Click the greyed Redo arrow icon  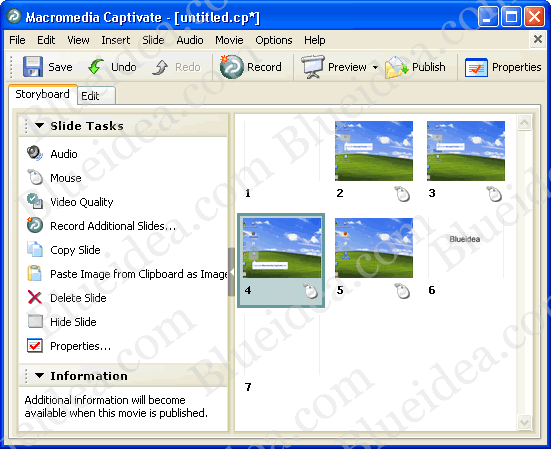pos(160,67)
